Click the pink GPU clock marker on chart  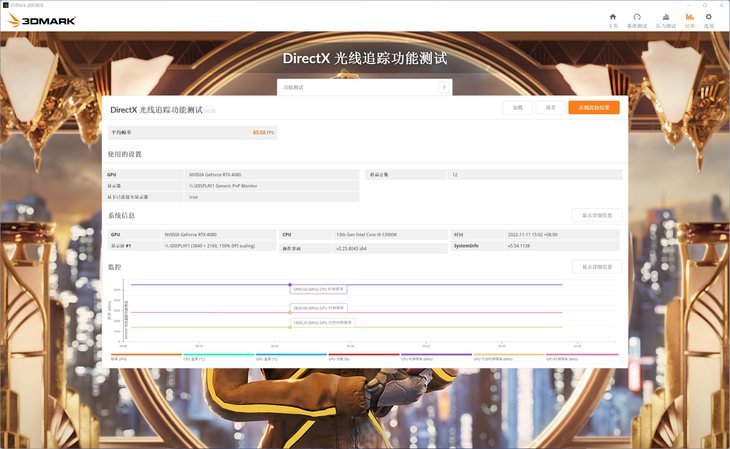(x=290, y=313)
